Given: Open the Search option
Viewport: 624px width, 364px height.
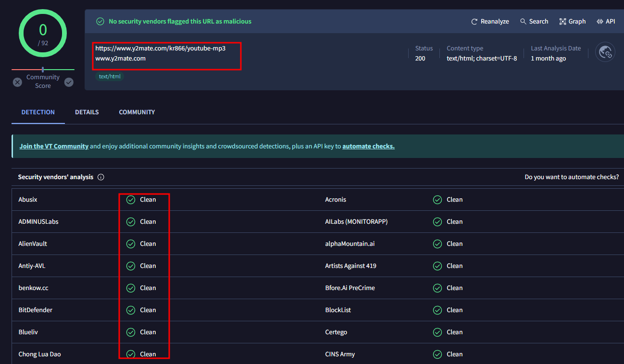Looking at the screenshot, I should pyautogui.click(x=534, y=22).
